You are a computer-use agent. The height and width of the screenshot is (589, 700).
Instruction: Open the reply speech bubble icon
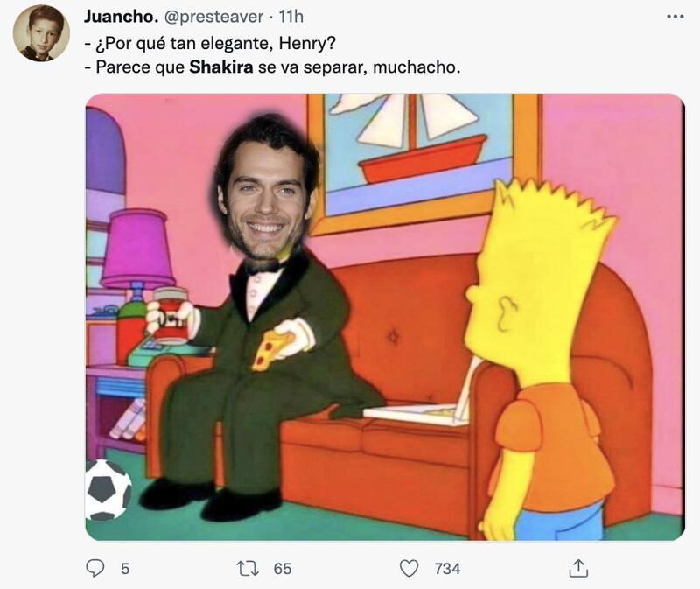click(94, 569)
